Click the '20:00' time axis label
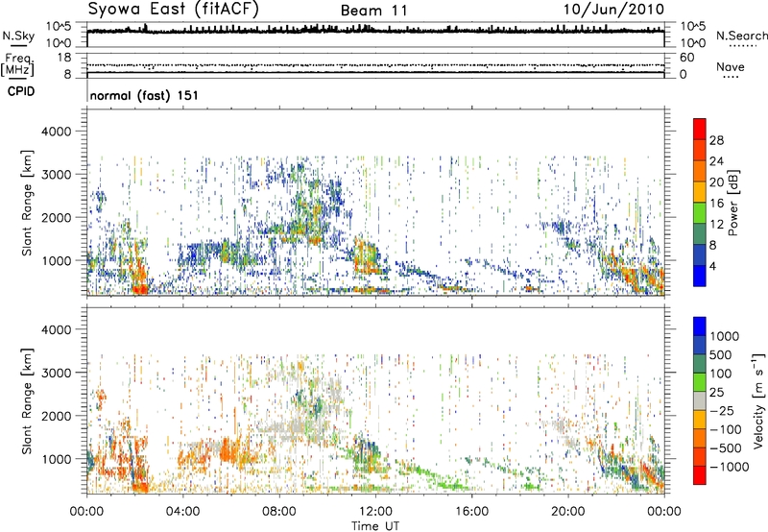 567,512
